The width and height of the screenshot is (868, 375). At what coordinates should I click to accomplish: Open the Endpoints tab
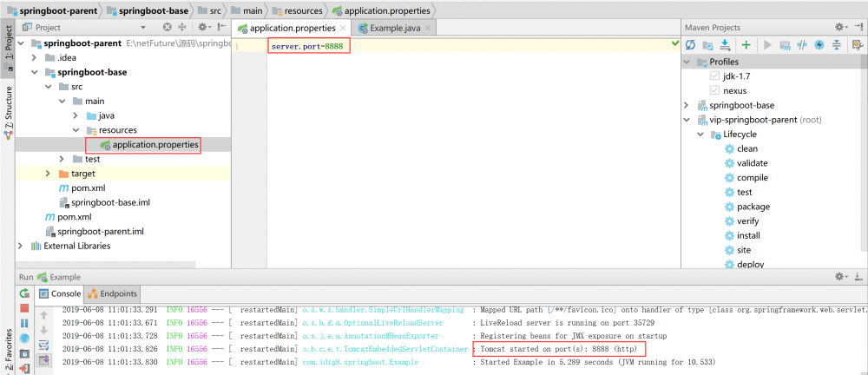coord(112,293)
